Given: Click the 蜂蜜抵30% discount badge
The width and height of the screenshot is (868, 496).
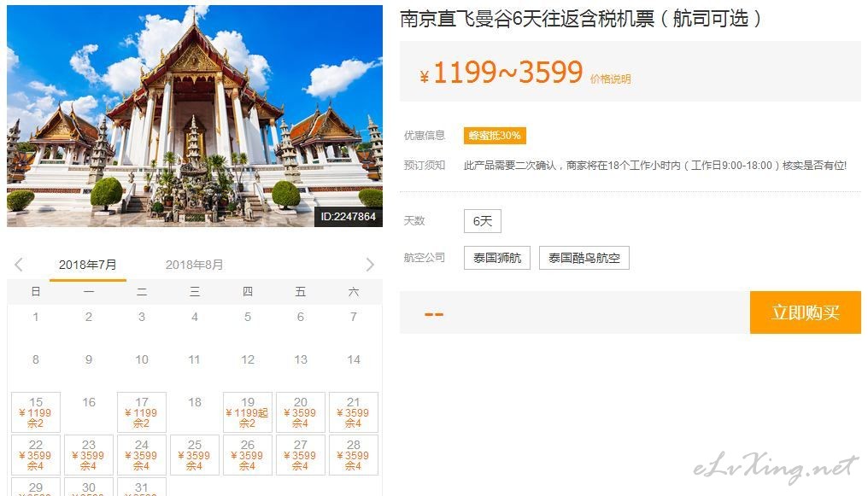Looking at the screenshot, I should 495,136.
